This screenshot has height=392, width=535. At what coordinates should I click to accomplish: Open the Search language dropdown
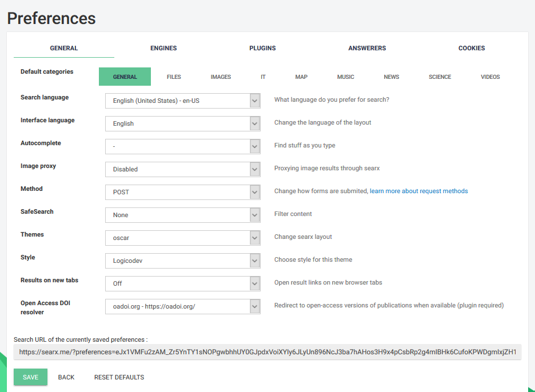[x=183, y=101]
